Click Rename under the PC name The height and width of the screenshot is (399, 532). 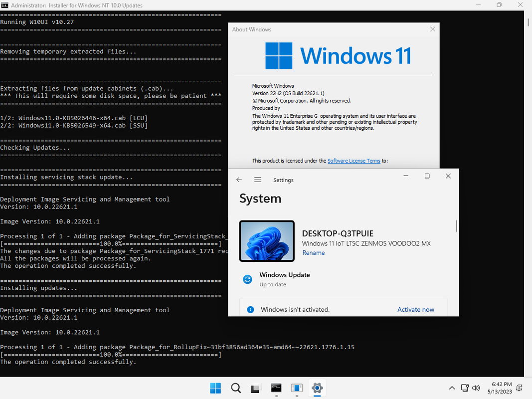[x=314, y=253]
